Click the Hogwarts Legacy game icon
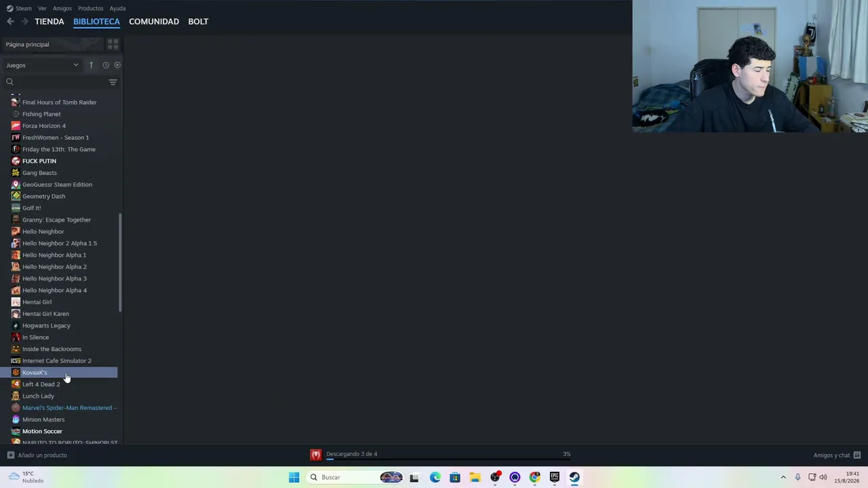Screen dimensions: 868x488 (x=16, y=325)
